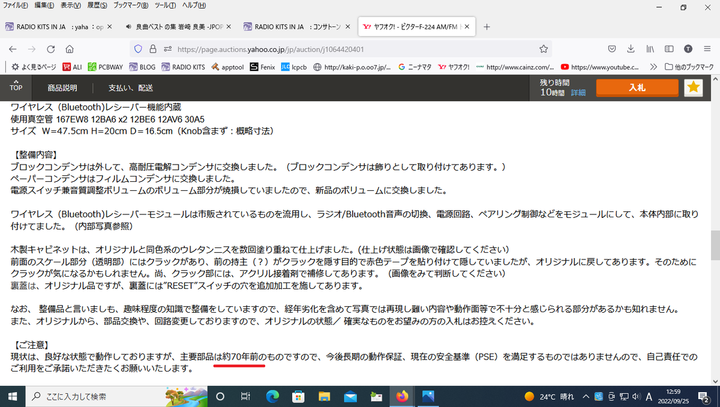Open Firefox from the taskbar
This screenshot has width=720, height=407.
pos(402,396)
